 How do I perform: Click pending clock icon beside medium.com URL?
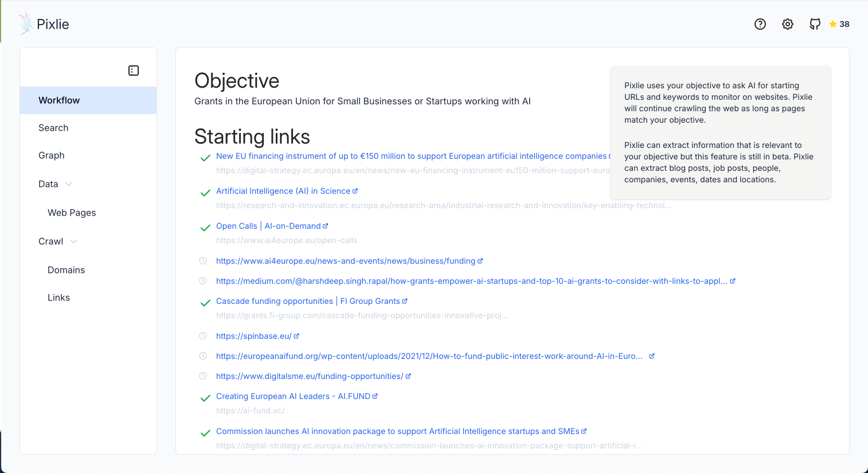click(203, 281)
